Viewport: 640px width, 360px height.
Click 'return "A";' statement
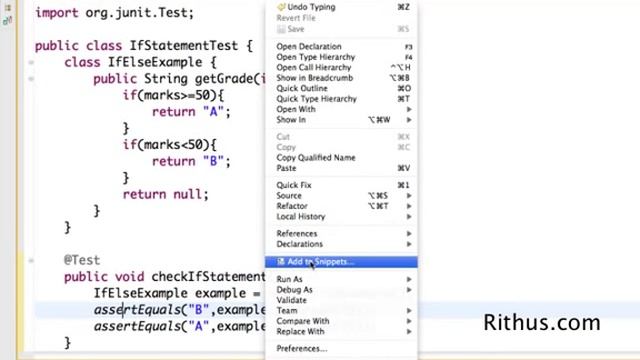tap(191, 112)
